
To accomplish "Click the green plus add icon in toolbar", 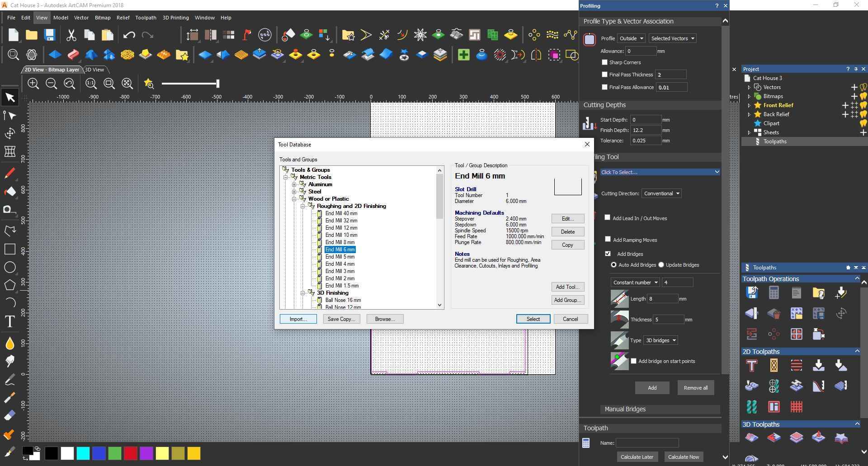I will point(463,55).
